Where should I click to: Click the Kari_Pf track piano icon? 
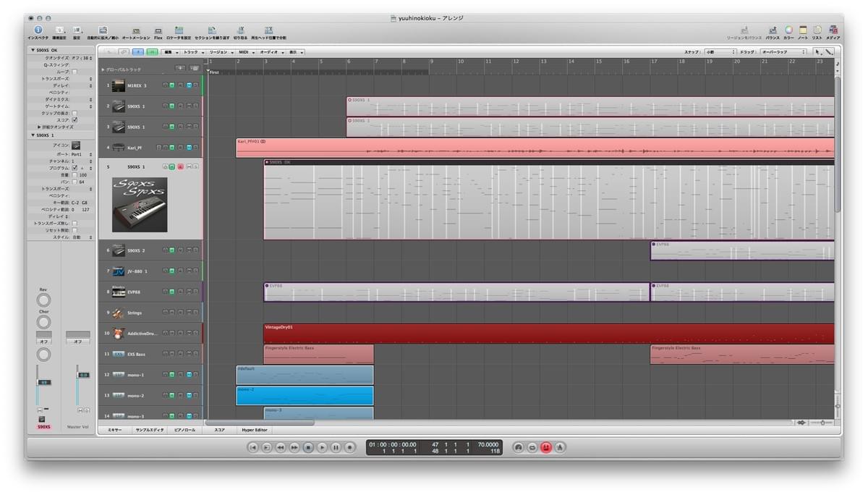[x=119, y=148]
